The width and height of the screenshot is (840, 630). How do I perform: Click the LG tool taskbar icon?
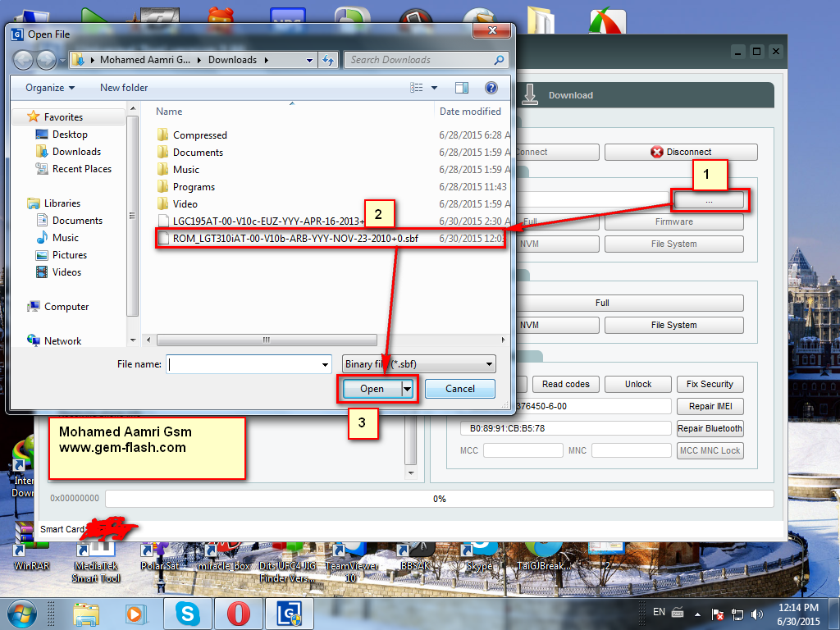point(290,614)
